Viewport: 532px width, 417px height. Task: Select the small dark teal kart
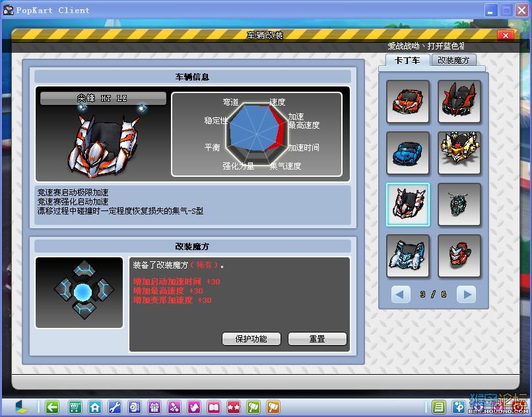click(x=459, y=205)
